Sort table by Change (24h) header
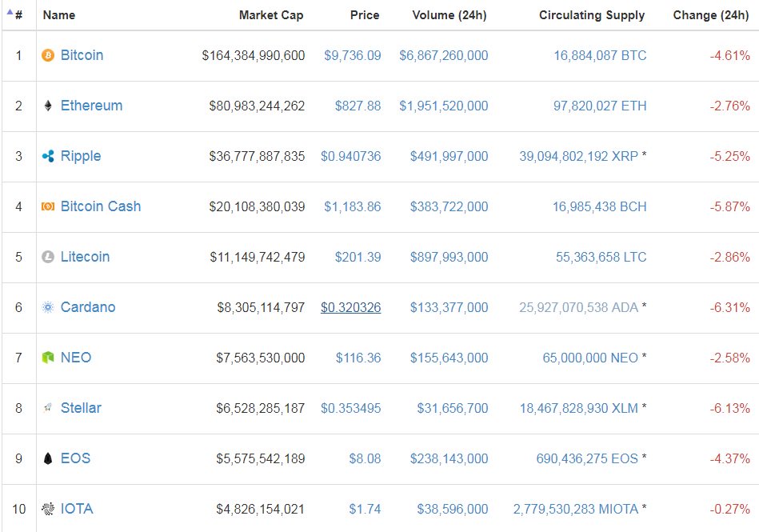 711,15
